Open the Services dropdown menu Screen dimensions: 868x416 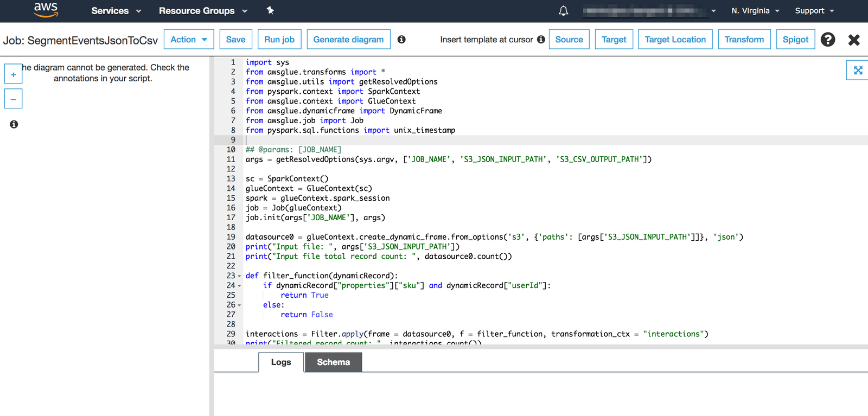click(116, 11)
